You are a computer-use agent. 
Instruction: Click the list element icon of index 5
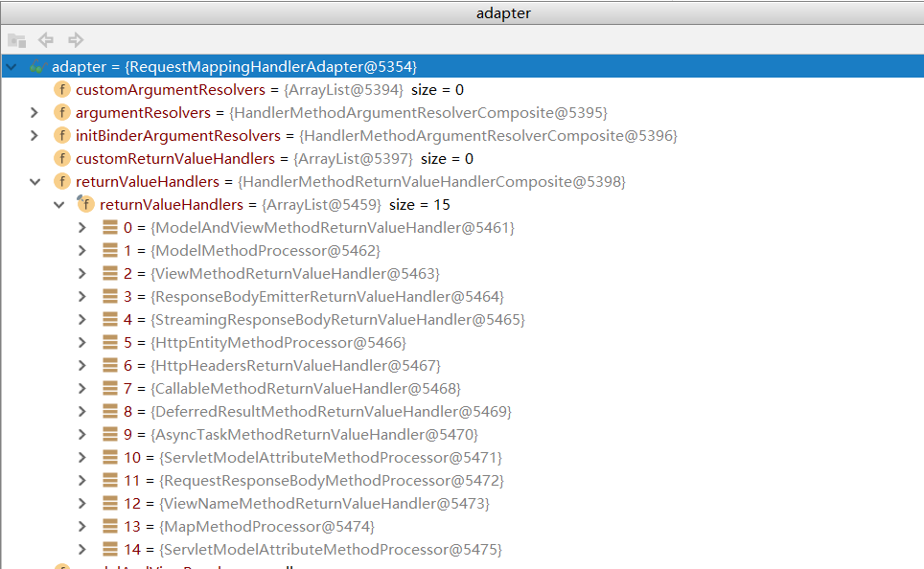click(110, 342)
